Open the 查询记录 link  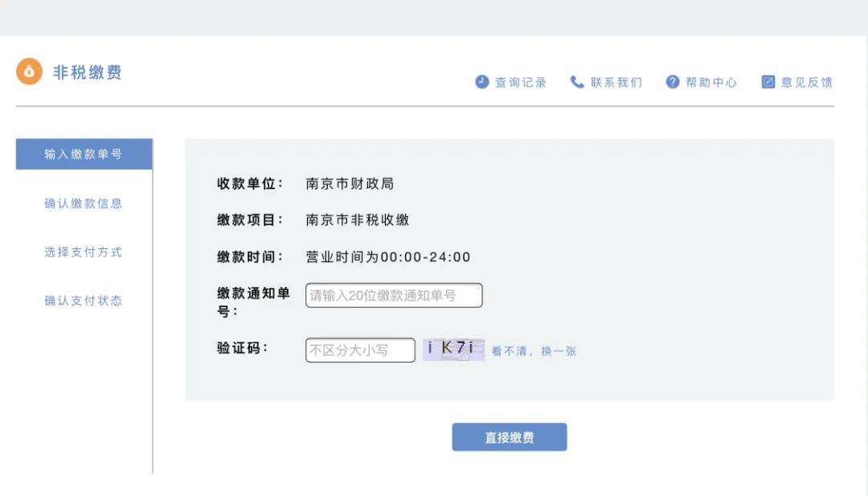pyautogui.click(x=520, y=82)
